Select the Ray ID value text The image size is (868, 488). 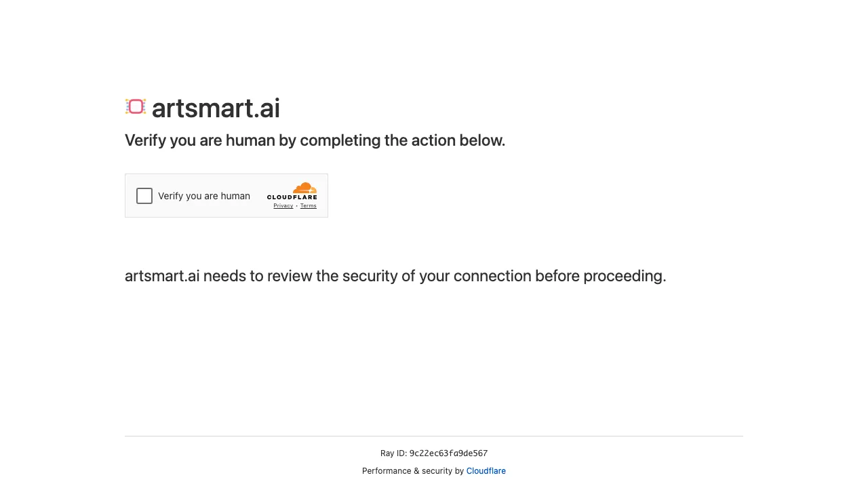pyautogui.click(x=448, y=453)
